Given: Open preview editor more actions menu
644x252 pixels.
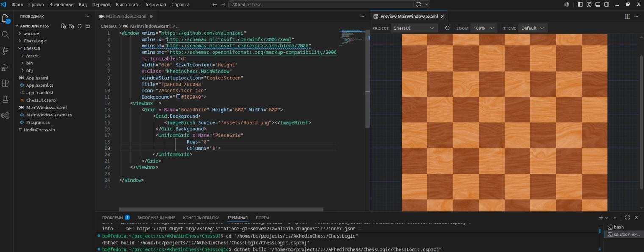Looking at the screenshot, I should 637,17.
